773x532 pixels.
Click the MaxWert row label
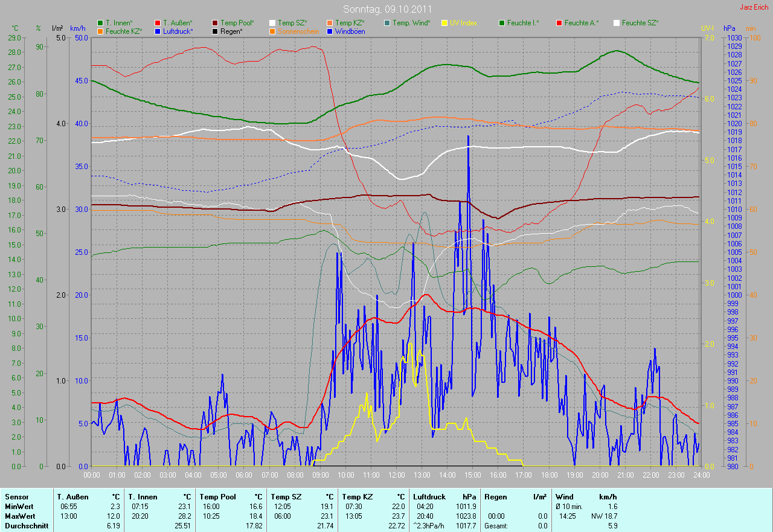coord(19,516)
